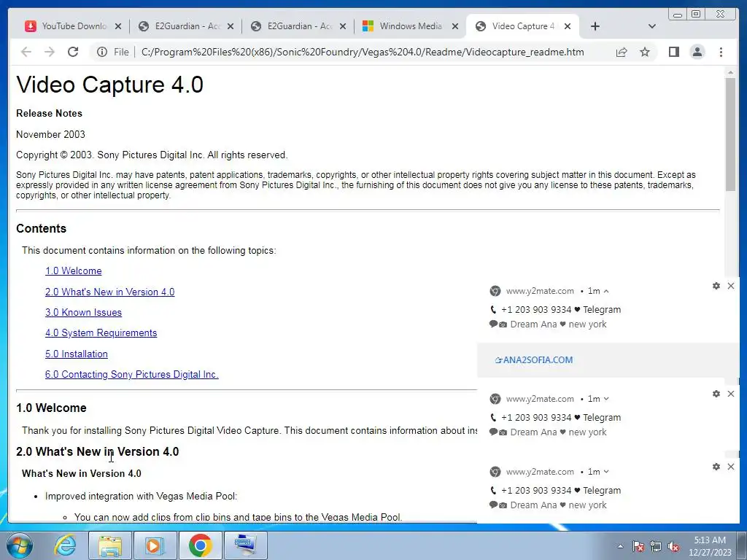Click the scrollbar up arrow
Image resolution: width=747 pixels, height=560 pixels.
point(730,72)
